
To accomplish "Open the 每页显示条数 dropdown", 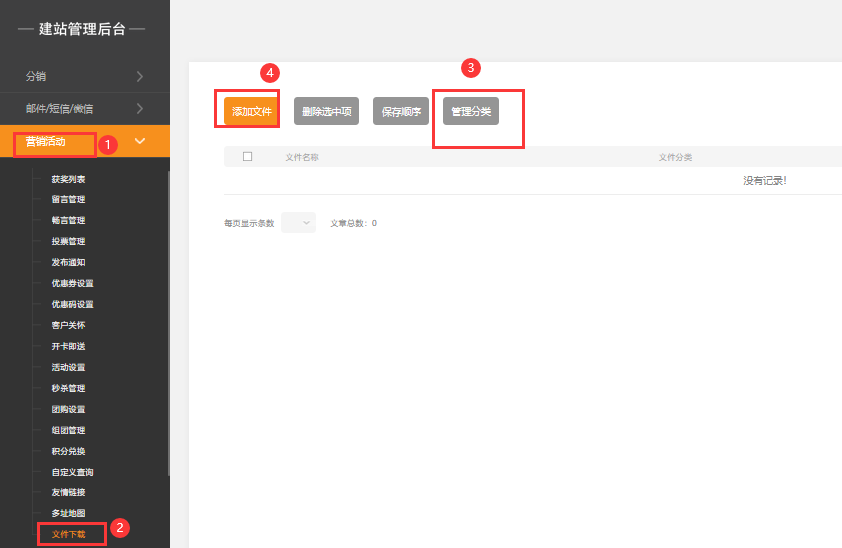I will [299, 223].
